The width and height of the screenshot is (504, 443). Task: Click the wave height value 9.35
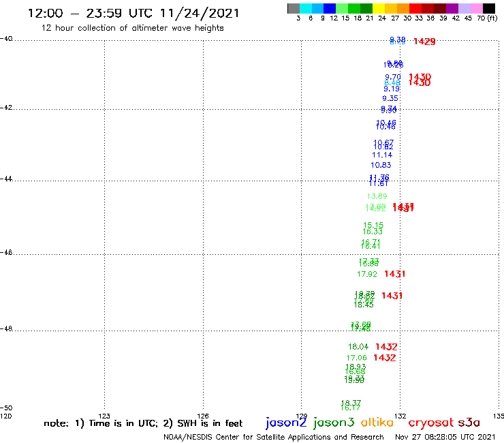pyautogui.click(x=390, y=98)
